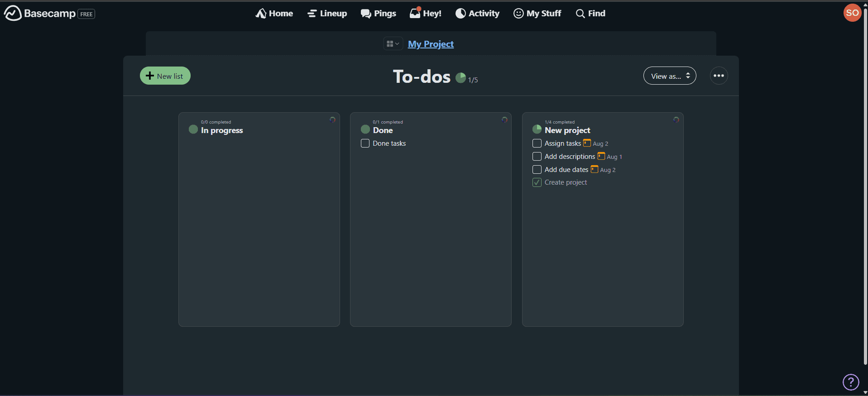Click the Basecamp logo icon
This screenshot has height=396, width=868.
(13, 13)
